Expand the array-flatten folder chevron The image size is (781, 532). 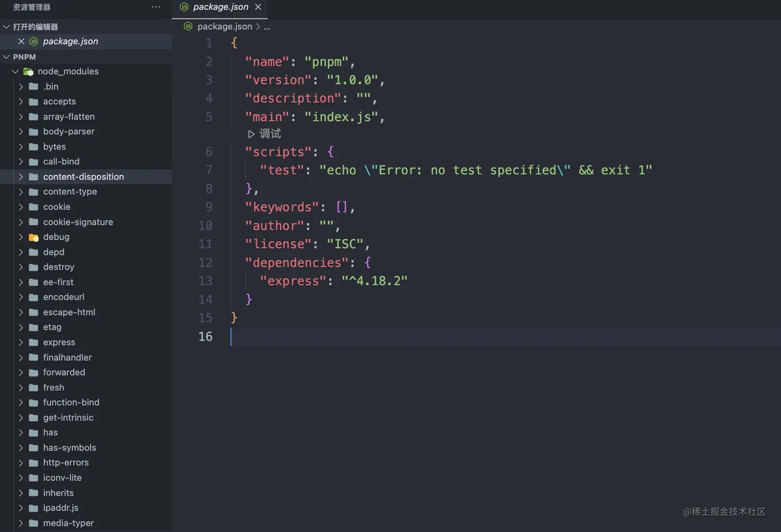(x=21, y=117)
